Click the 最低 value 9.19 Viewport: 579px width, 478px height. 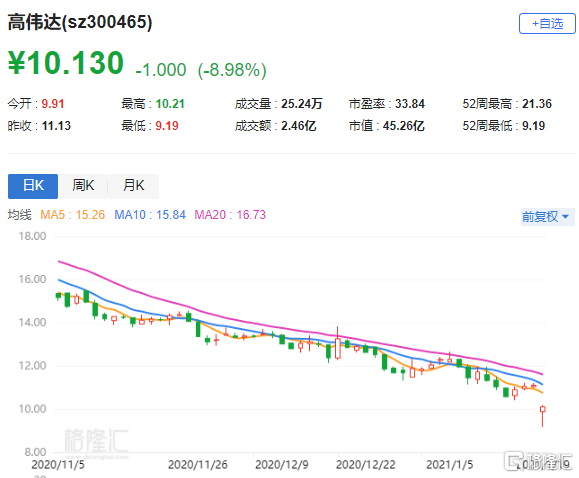tap(167, 126)
